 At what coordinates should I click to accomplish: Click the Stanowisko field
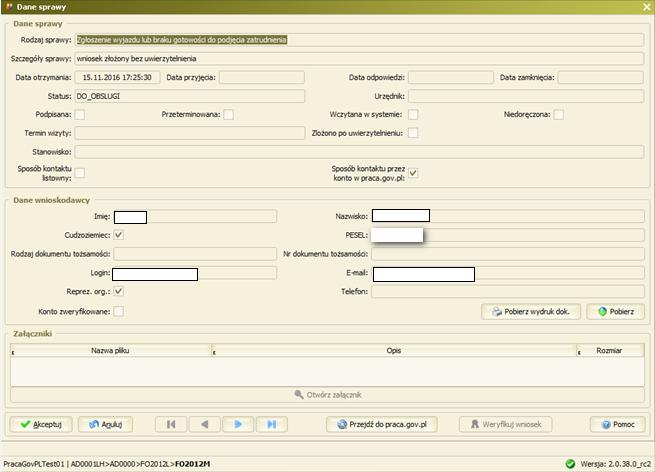pyautogui.click(x=359, y=152)
